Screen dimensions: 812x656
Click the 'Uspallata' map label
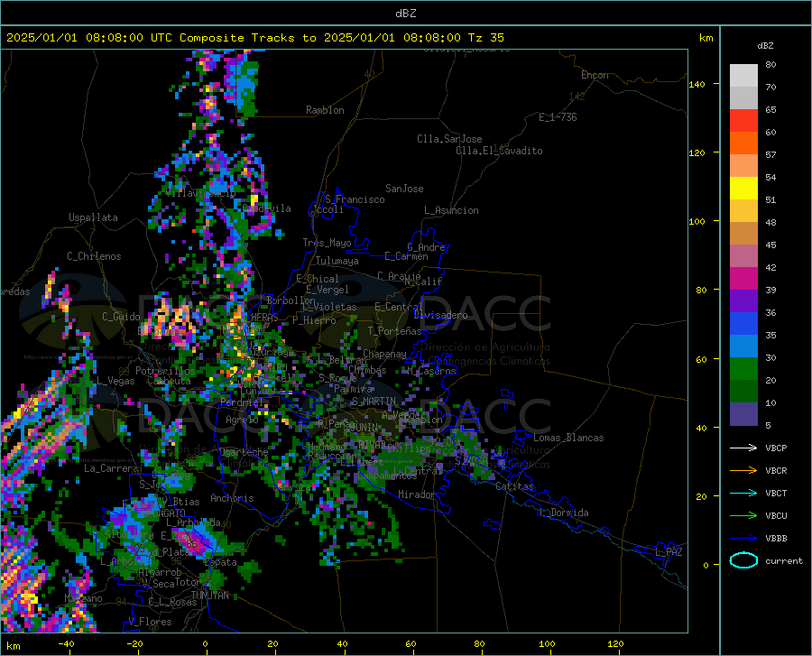point(93,217)
